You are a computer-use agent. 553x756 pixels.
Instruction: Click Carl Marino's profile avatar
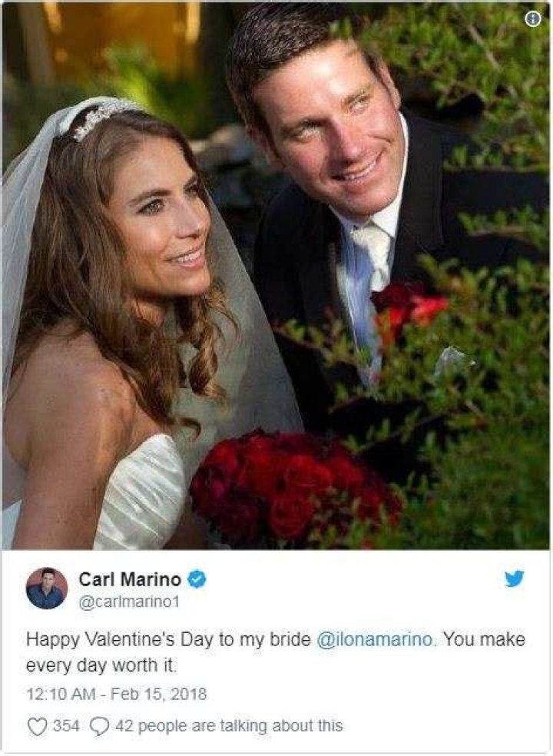[48, 585]
